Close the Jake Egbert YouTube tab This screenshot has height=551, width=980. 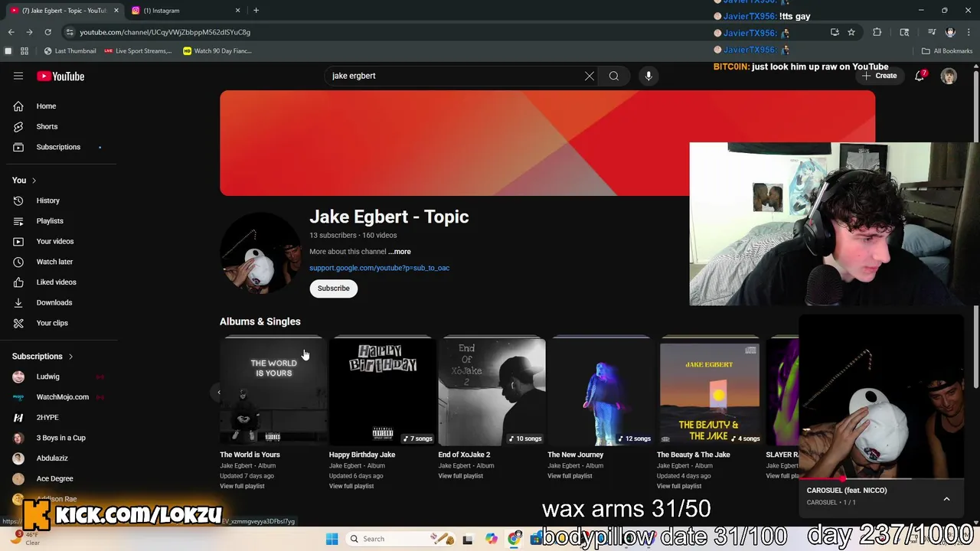(116, 11)
